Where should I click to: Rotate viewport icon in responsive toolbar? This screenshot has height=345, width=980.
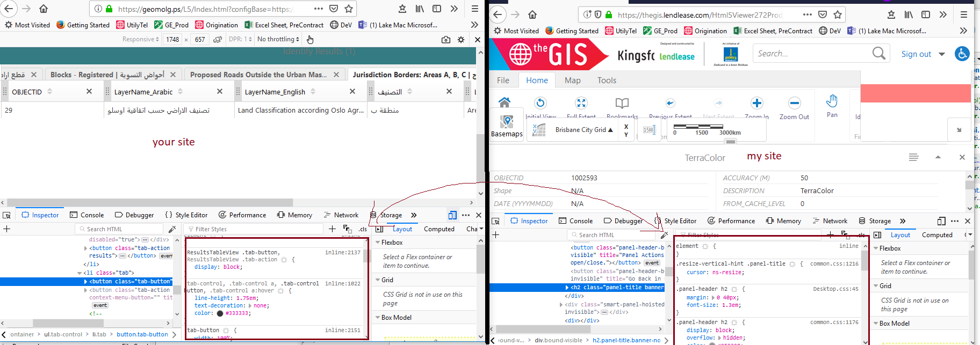(218, 39)
